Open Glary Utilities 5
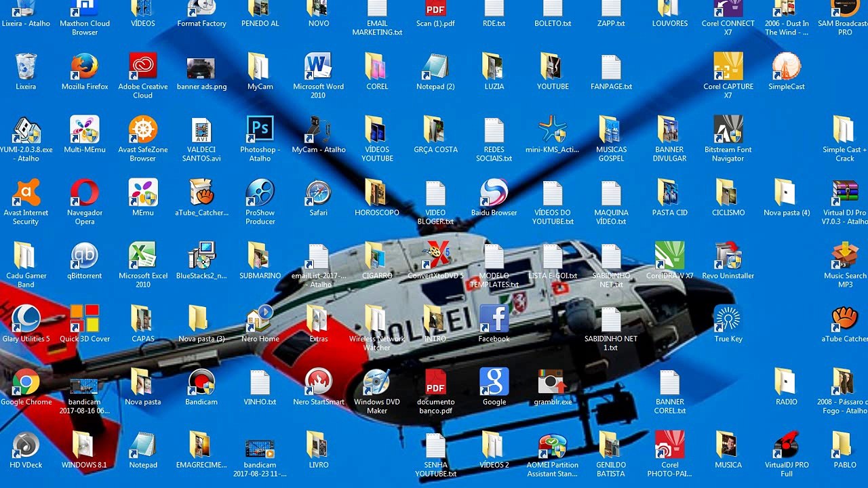 point(26,319)
